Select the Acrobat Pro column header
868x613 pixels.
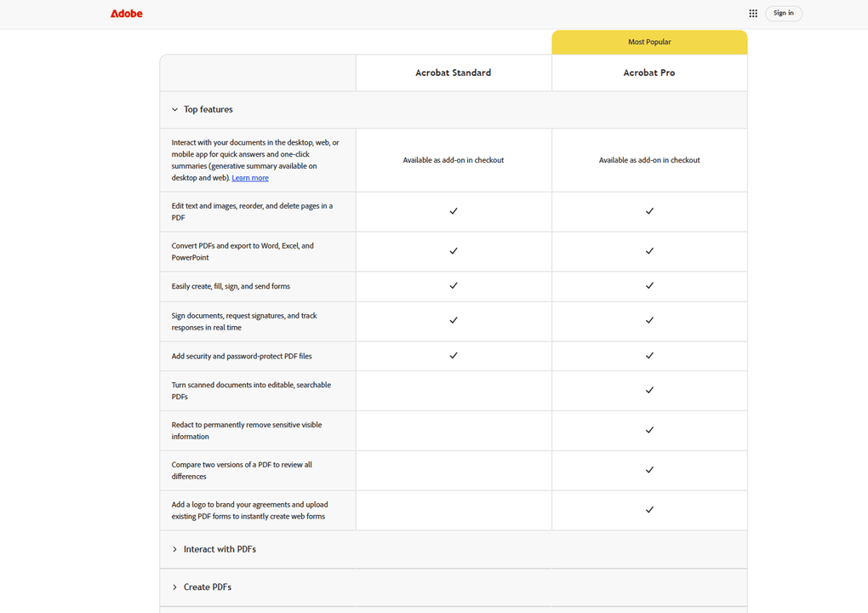pyautogui.click(x=649, y=72)
